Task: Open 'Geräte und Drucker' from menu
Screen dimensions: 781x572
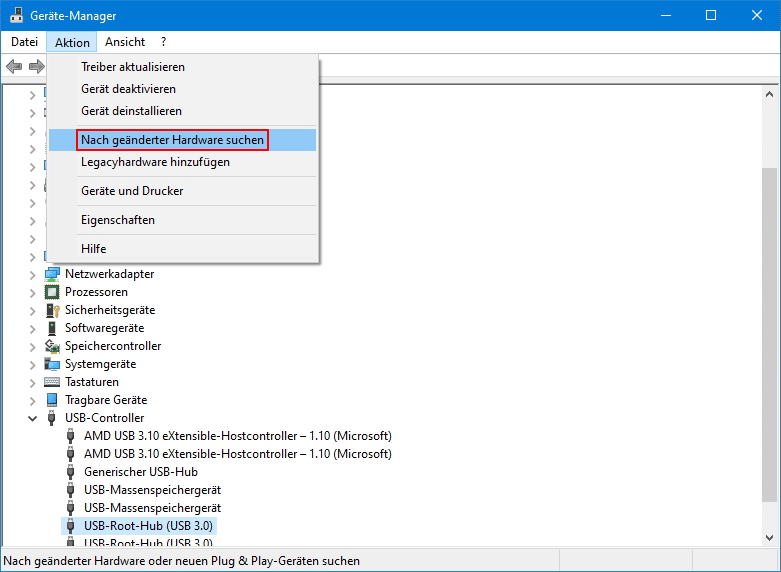Action: click(132, 191)
